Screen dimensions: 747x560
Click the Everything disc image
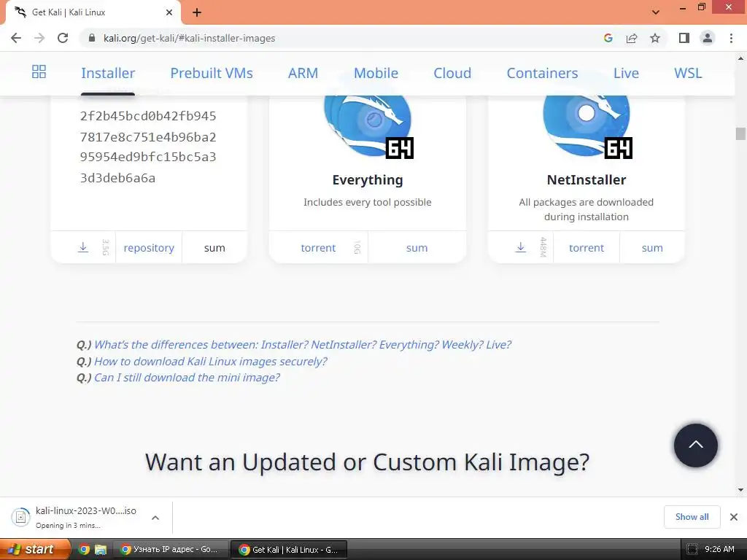(x=368, y=125)
